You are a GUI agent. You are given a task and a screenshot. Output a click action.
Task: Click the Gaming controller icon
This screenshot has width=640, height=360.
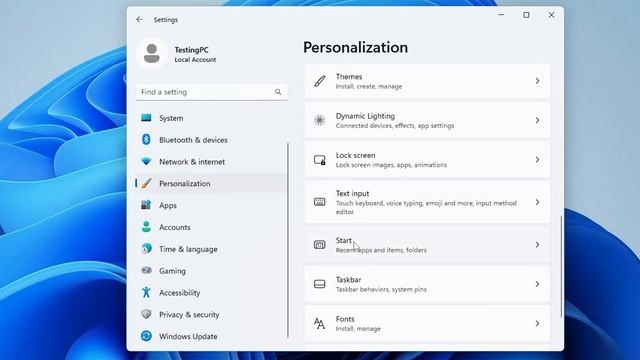[x=146, y=270]
